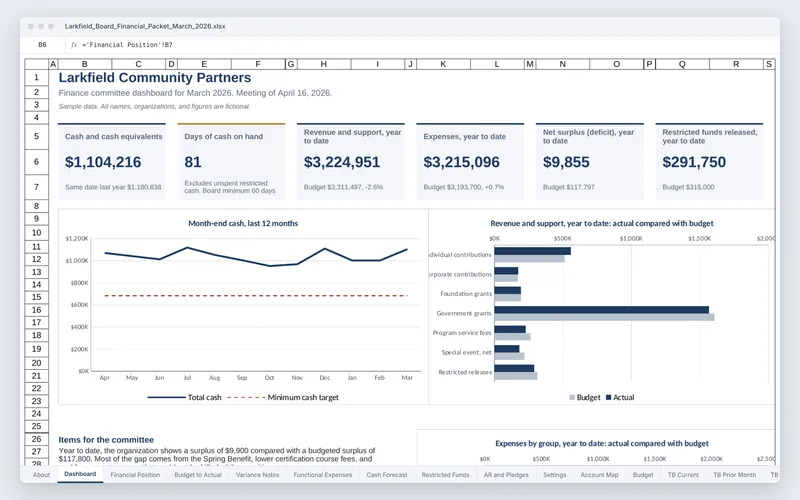Select column R header
Screen dimensions: 800x500
[x=736, y=64]
